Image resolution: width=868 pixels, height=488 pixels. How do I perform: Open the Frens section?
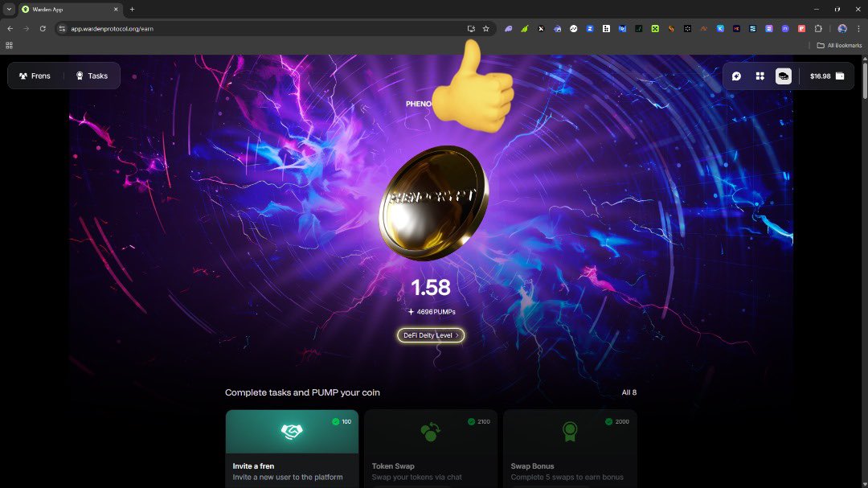(x=35, y=76)
